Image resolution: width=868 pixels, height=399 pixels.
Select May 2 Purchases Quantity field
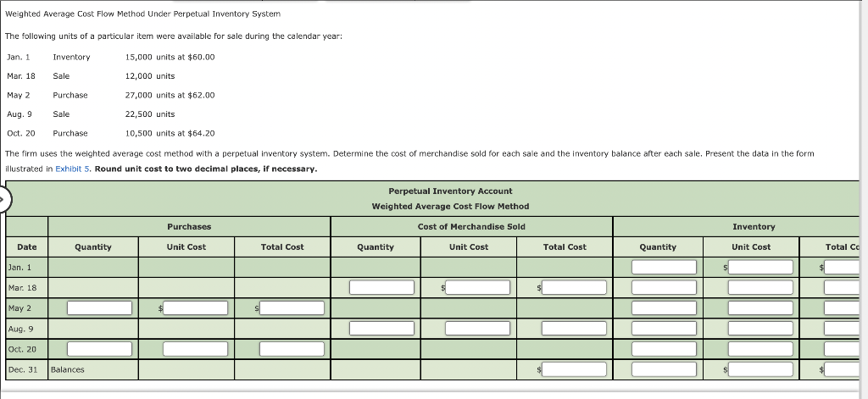pos(100,308)
